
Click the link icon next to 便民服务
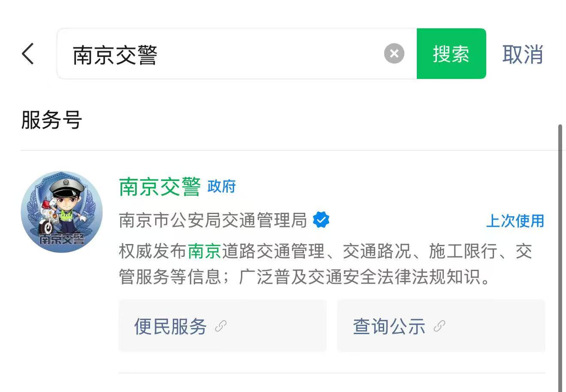[x=220, y=326]
